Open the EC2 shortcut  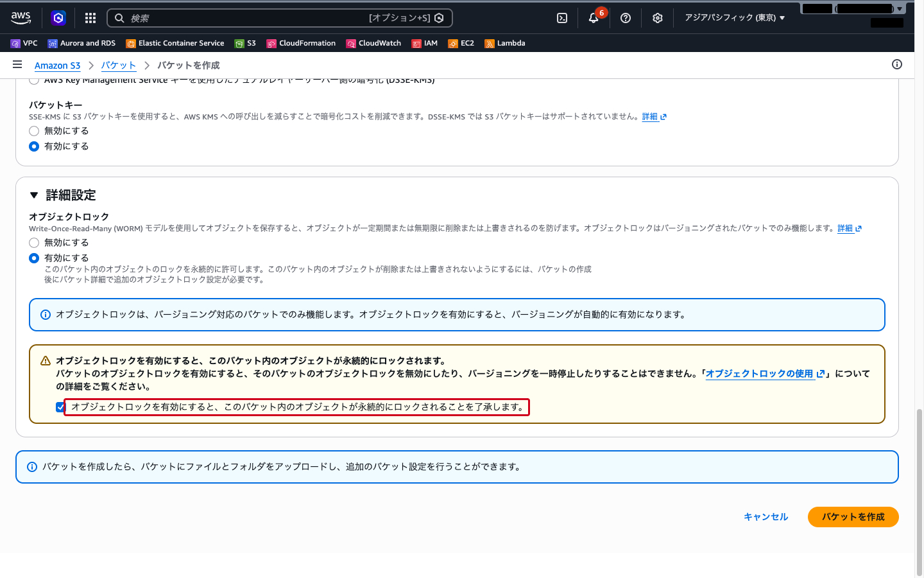pyautogui.click(x=461, y=43)
